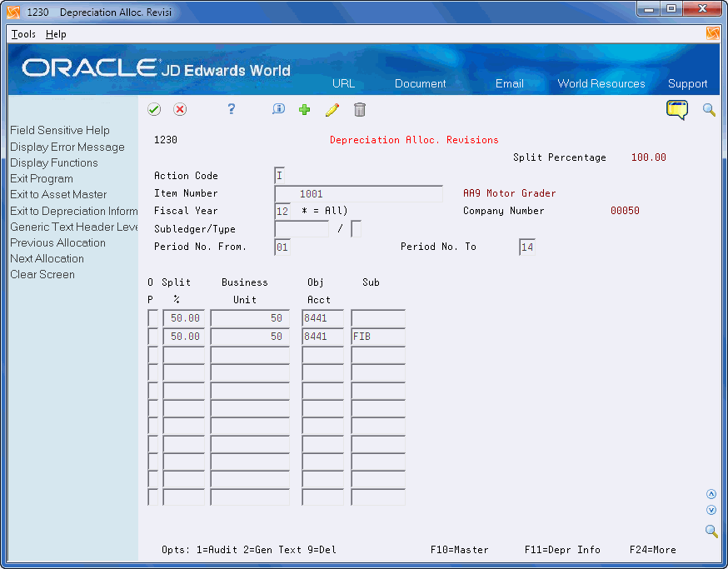Open the Help menu
Screen dimensions: 728x569
click(56, 34)
